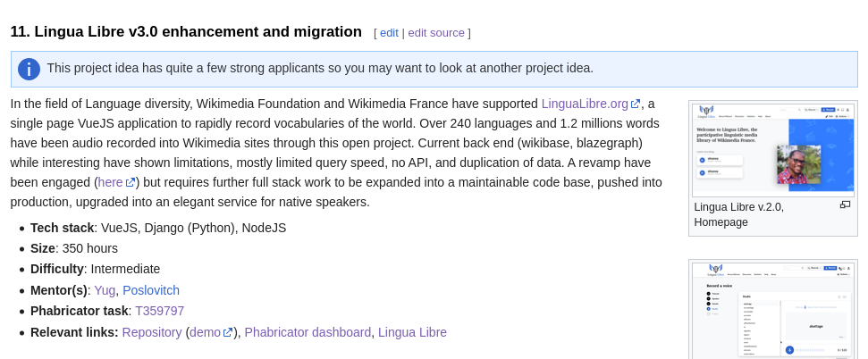Click external-link icon next to 'demo'
The height and width of the screenshot is (359, 868).
(228, 332)
